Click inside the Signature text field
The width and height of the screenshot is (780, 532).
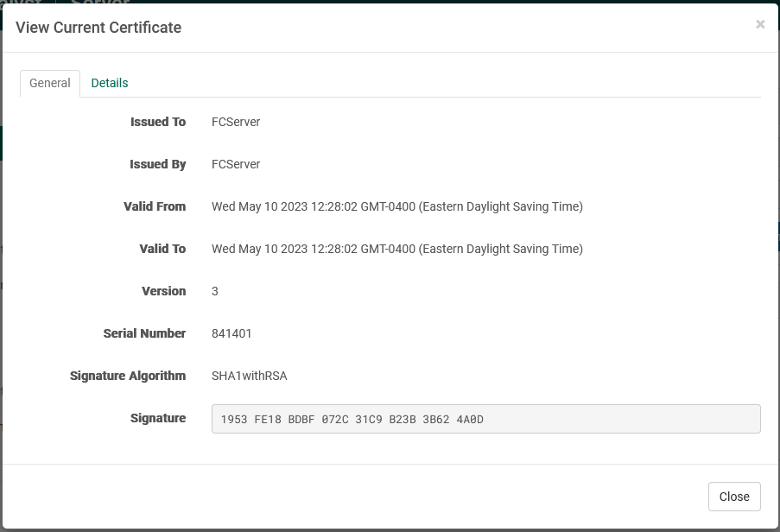[485, 419]
